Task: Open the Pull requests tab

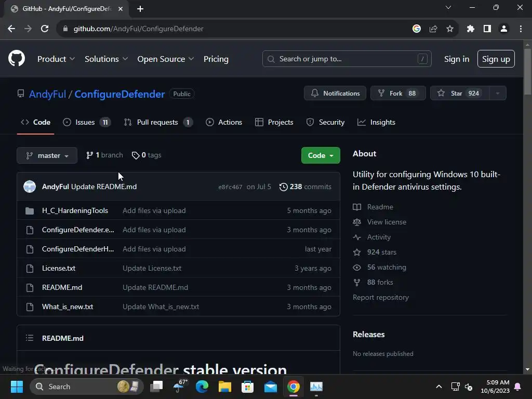Action: [158, 122]
